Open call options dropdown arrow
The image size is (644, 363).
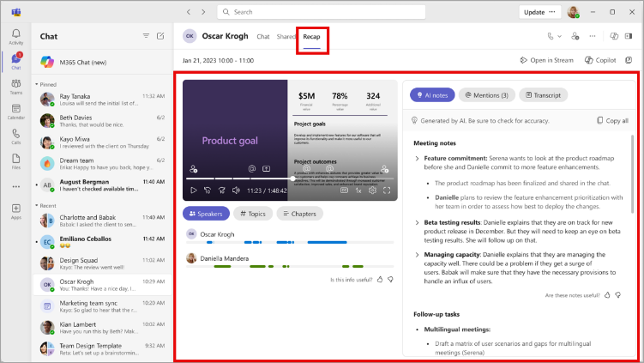tap(559, 36)
